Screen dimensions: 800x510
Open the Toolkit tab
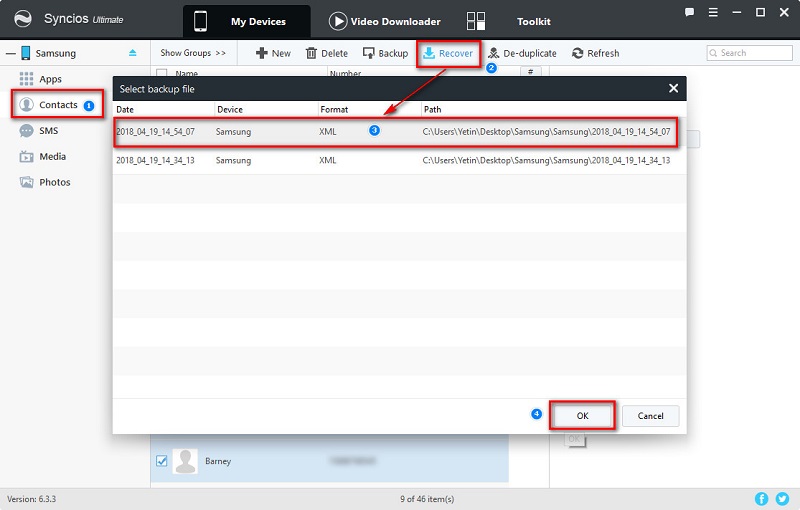coord(509,21)
